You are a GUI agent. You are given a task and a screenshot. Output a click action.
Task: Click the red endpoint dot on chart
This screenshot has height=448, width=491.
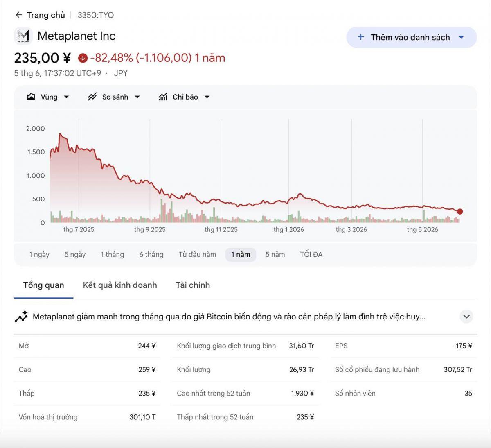(460, 212)
